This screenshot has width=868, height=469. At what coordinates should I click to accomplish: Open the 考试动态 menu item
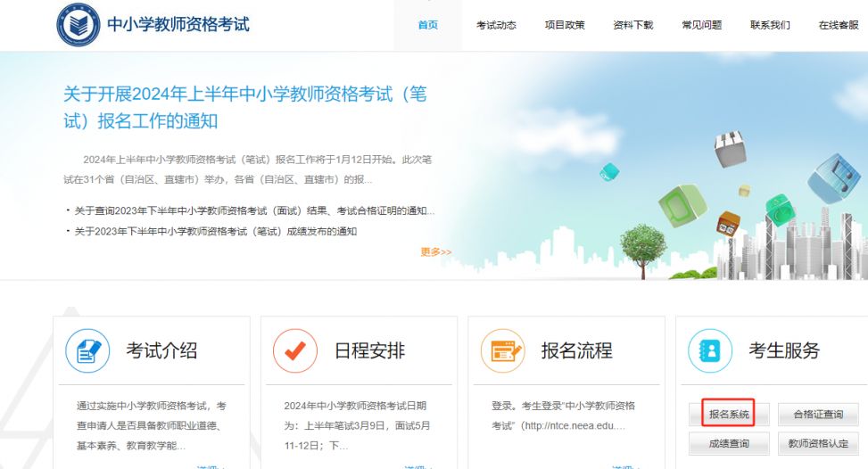496,25
